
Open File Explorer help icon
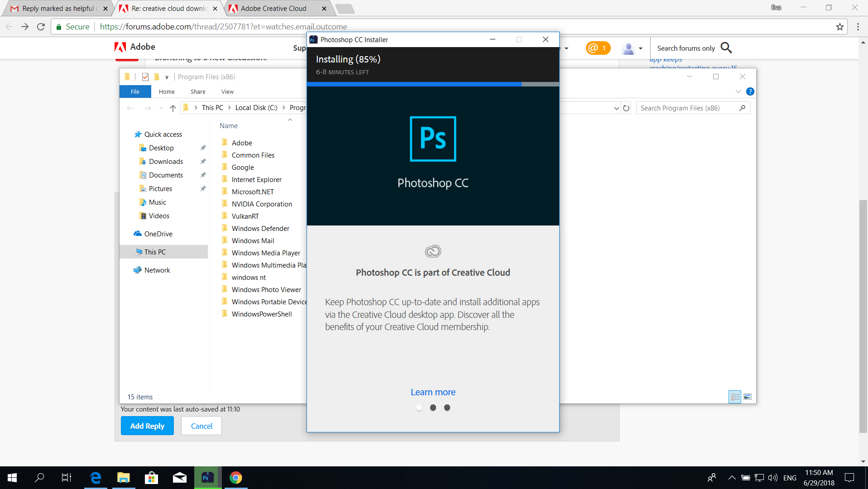750,91
